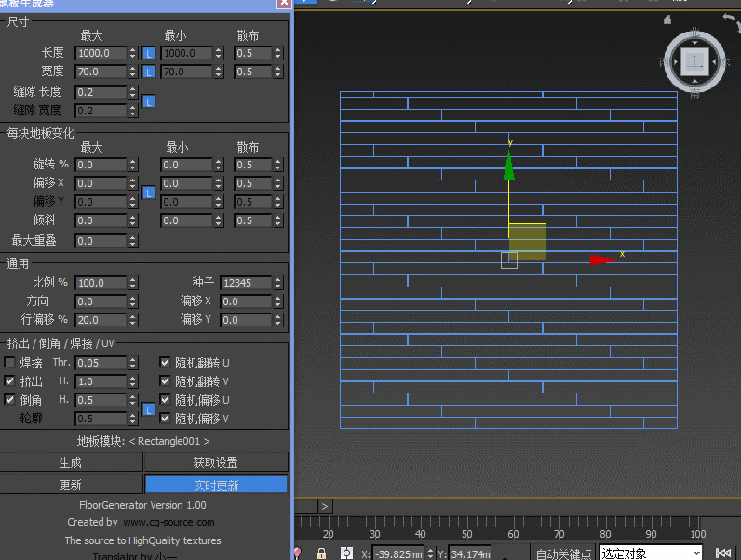
Task: Click the ViewCube home icon
Action: click(667, 20)
